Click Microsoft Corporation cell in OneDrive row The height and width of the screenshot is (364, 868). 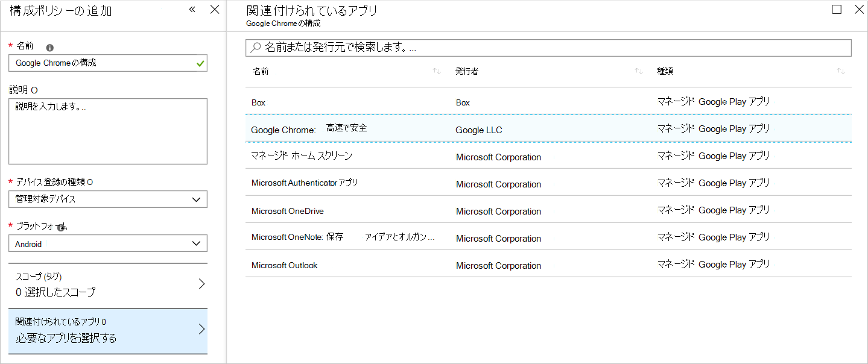tap(498, 212)
